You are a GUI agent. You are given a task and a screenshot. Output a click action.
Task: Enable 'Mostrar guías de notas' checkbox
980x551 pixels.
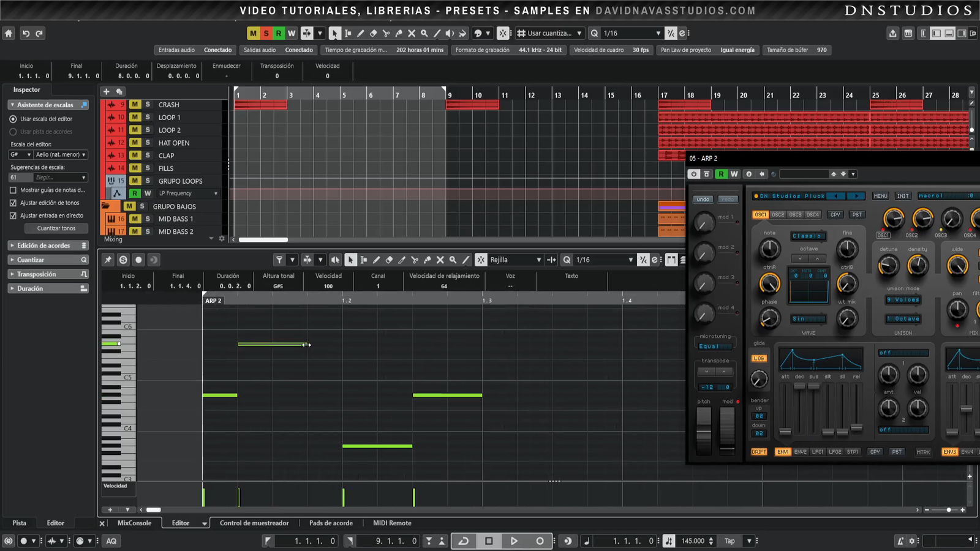click(13, 190)
